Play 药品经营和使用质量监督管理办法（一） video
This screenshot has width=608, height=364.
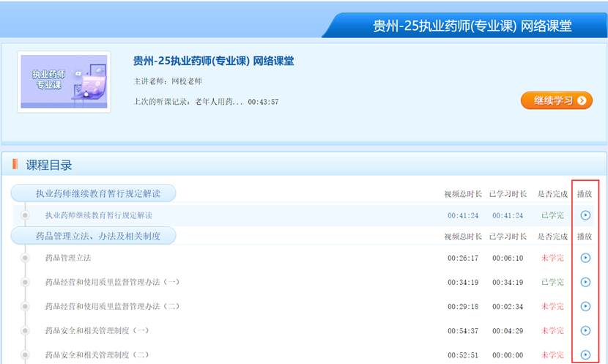[x=585, y=282]
